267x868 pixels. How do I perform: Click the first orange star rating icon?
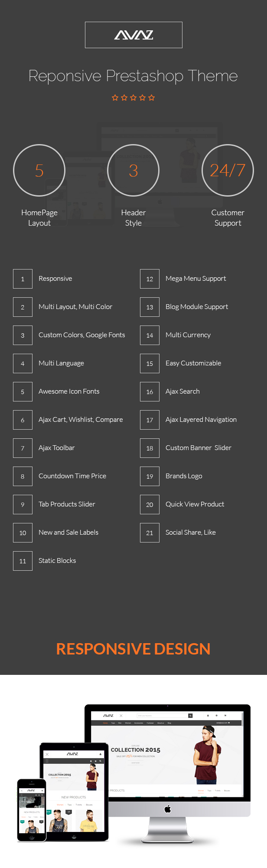tap(115, 98)
